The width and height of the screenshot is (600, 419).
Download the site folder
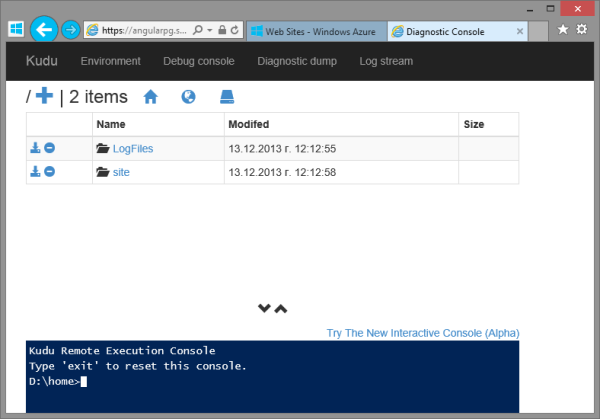click(x=35, y=171)
